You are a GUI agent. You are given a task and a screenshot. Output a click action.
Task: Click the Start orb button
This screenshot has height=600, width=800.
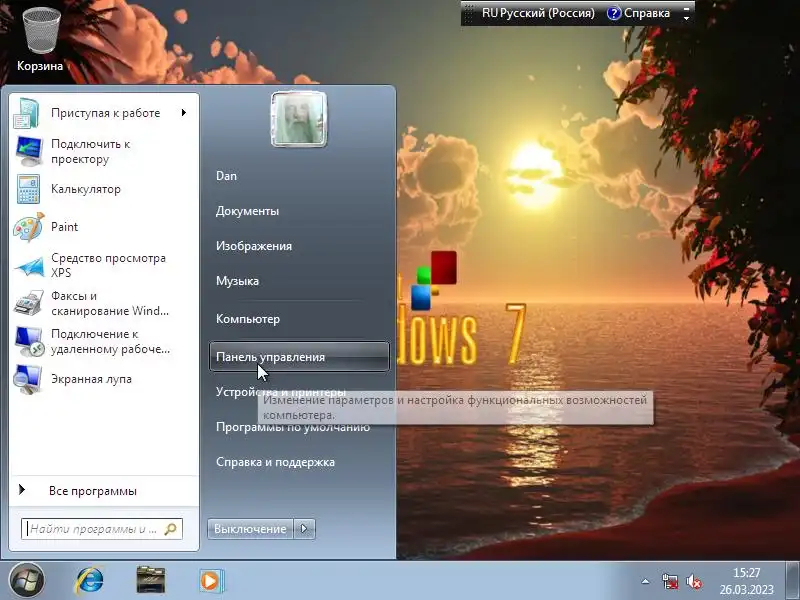(26, 581)
